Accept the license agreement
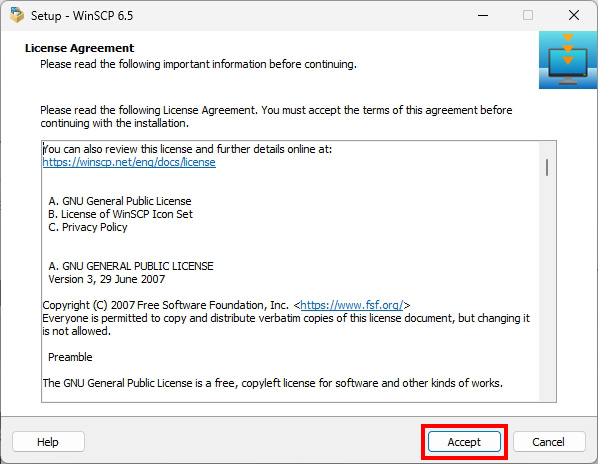598x464 pixels. 464,442
